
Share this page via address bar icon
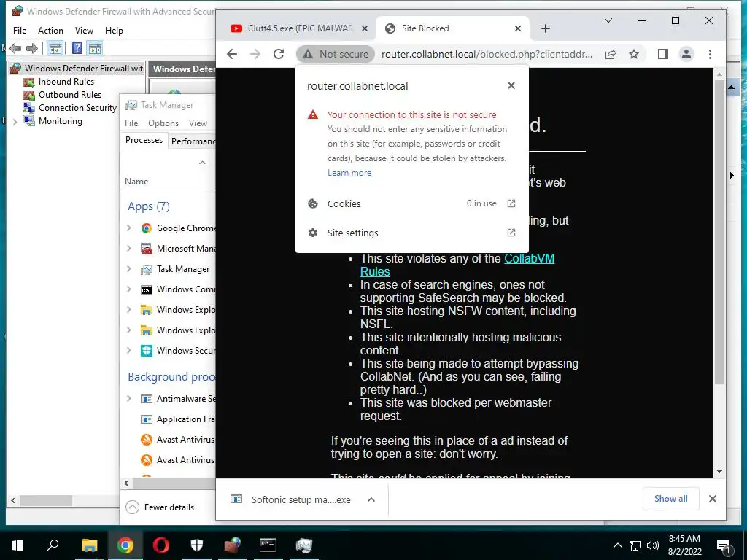coord(611,54)
